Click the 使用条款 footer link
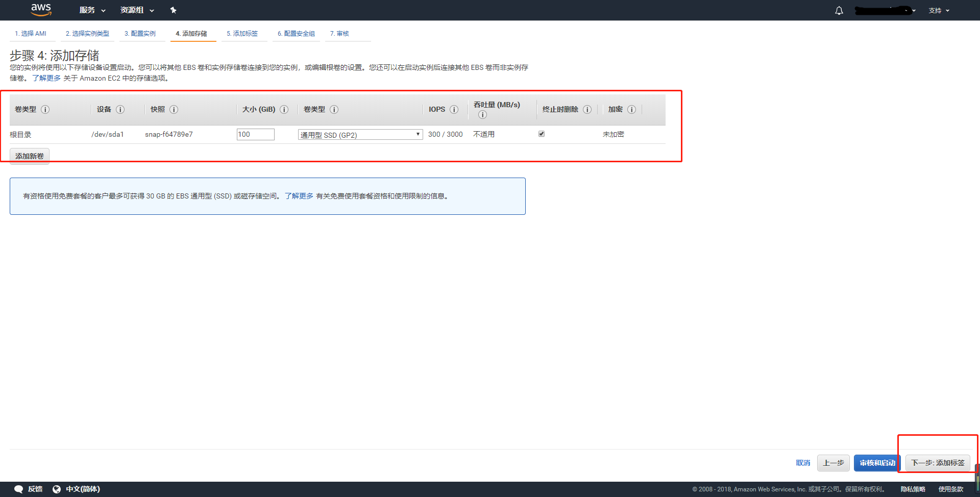Image resolution: width=980 pixels, height=497 pixels. pos(951,489)
